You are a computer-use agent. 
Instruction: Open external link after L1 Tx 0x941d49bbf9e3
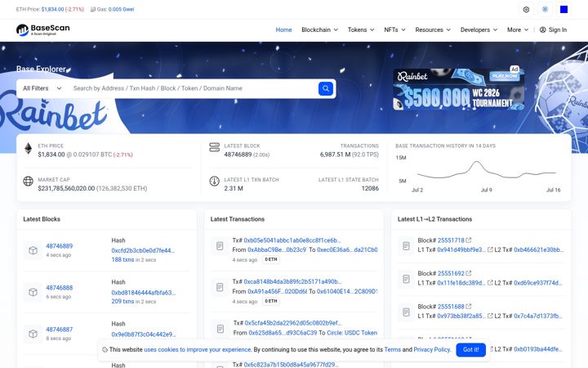point(490,249)
